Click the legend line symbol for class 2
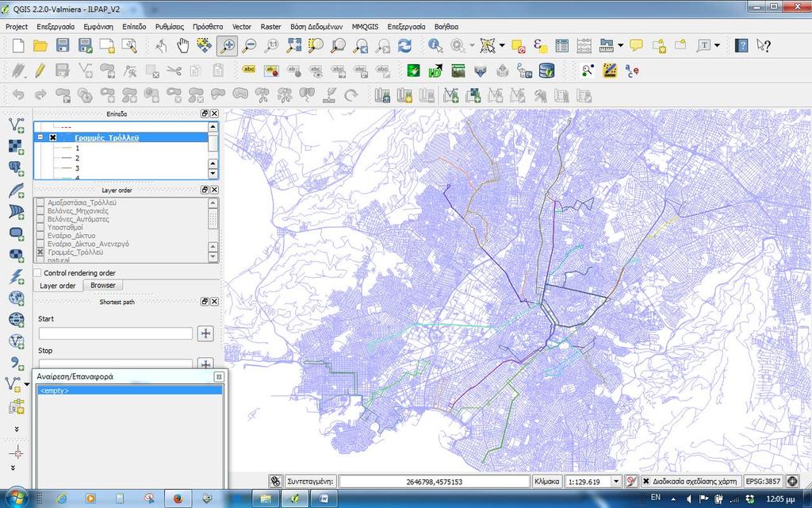Image resolution: width=812 pixels, height=508 pixels. (66, 158)
